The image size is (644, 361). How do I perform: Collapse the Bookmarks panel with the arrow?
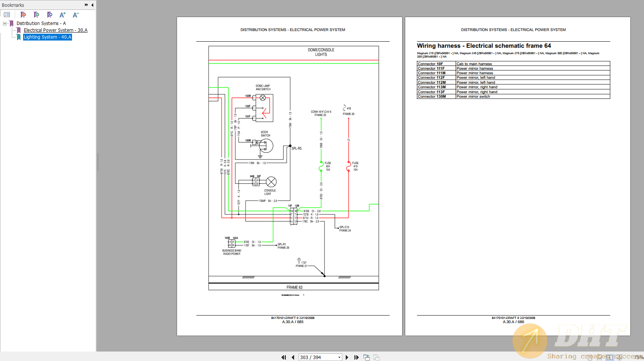click(92, 5)
